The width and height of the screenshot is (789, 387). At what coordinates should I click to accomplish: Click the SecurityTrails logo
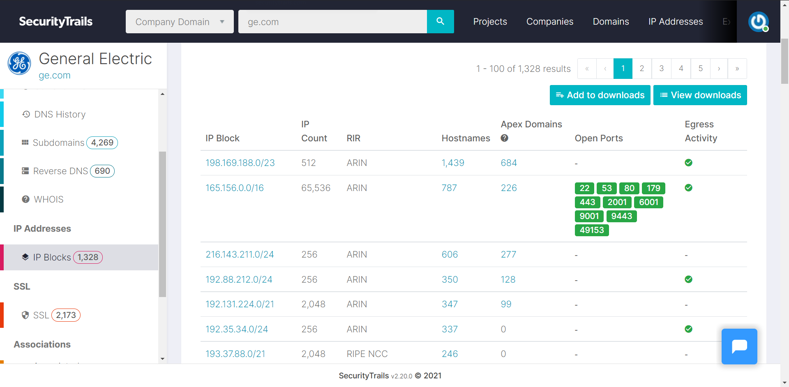pos(56,22)
